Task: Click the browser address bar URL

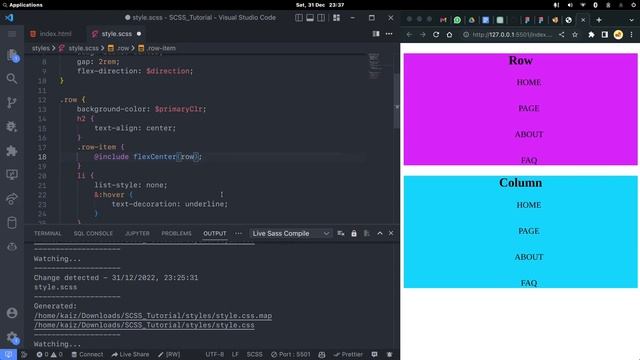Action: [512, 35]
